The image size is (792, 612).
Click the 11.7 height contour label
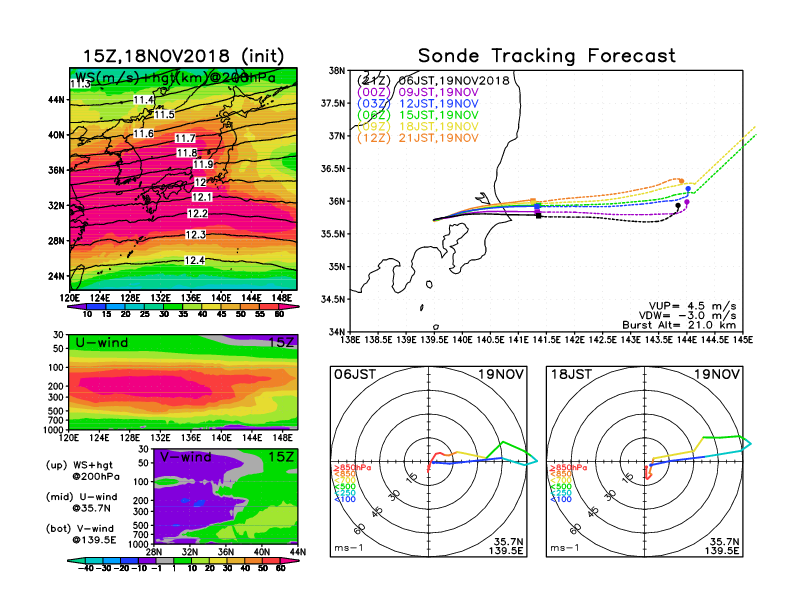(185, 138)
